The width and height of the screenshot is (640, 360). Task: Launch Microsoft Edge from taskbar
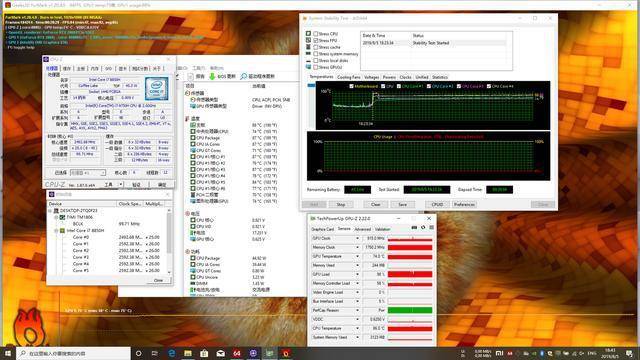[171, 353]
